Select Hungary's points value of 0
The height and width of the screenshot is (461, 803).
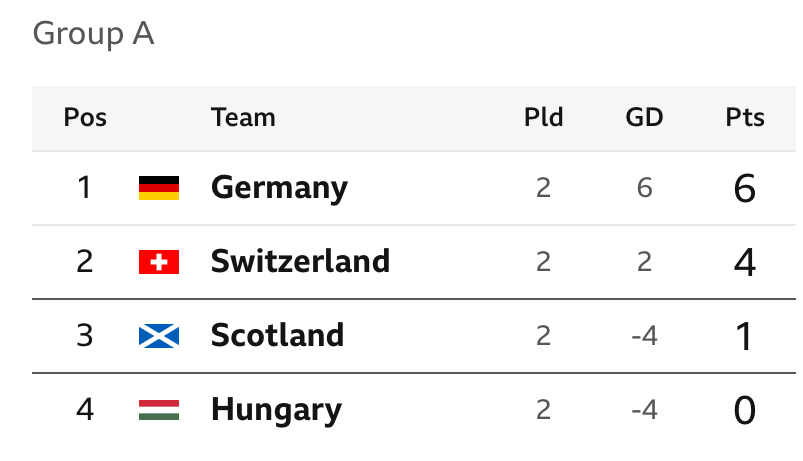pos(745,410)
